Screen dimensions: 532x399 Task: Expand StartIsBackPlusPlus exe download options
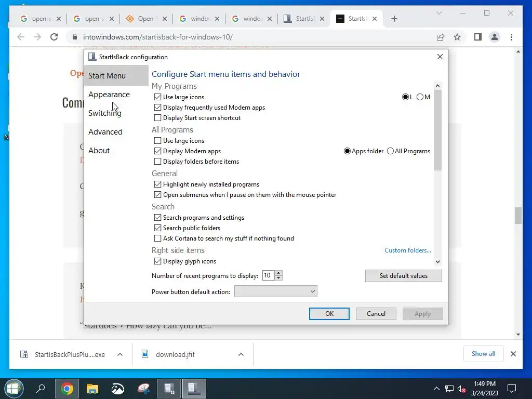click(x=120, y=354)
